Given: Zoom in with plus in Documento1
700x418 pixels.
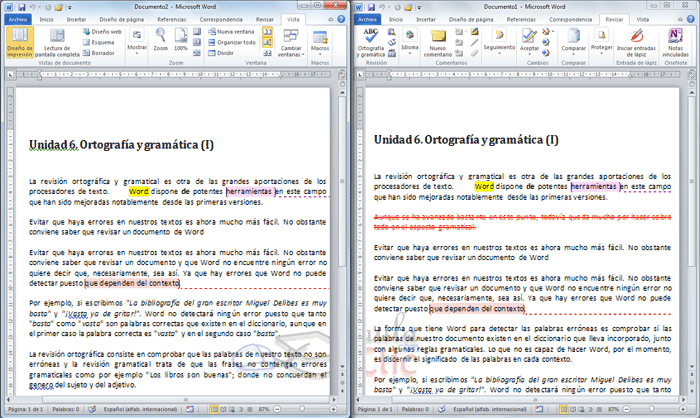Looking at the screenshot, I should pyautogui.click(x=683, y=409).
